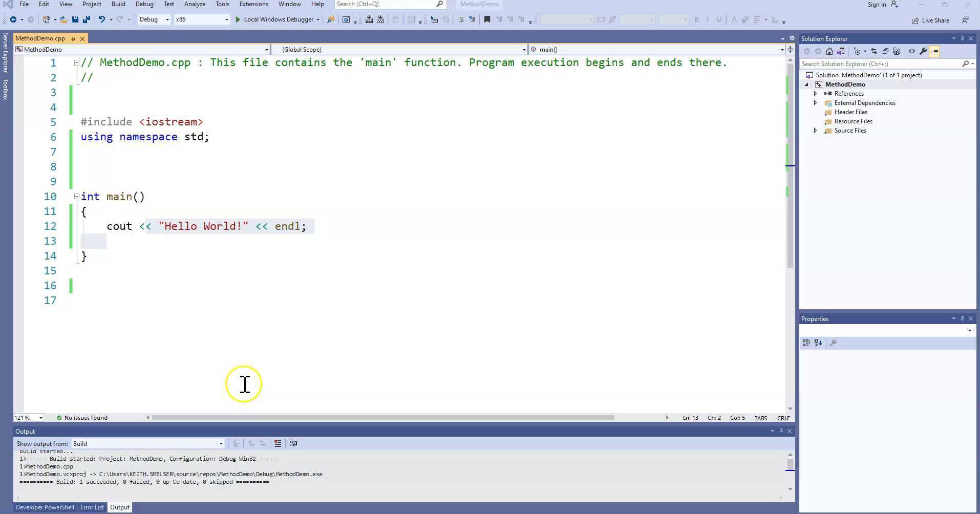Unpin the Solution Explorer panel
Image resolution: width=980 pixels, height=514 pixels.
963,38
